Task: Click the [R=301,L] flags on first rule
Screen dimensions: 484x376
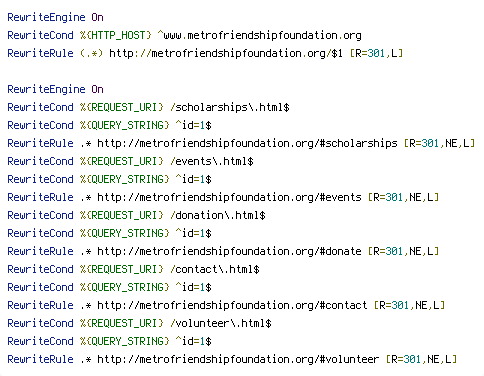Action: coord(376,53)
